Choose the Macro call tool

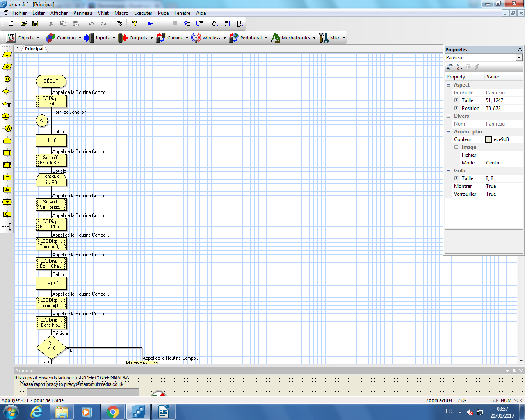point(7,153)
